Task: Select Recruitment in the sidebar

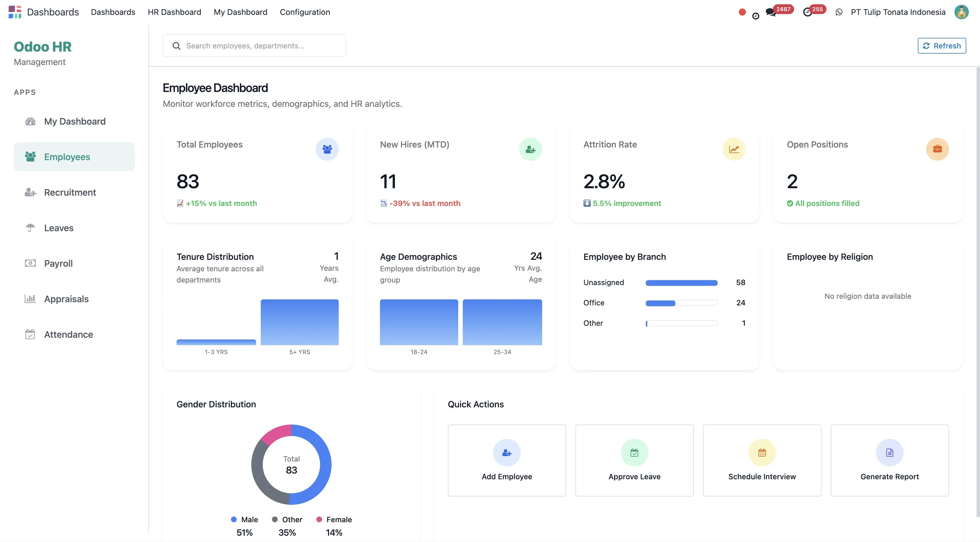Action: [74, 192]
